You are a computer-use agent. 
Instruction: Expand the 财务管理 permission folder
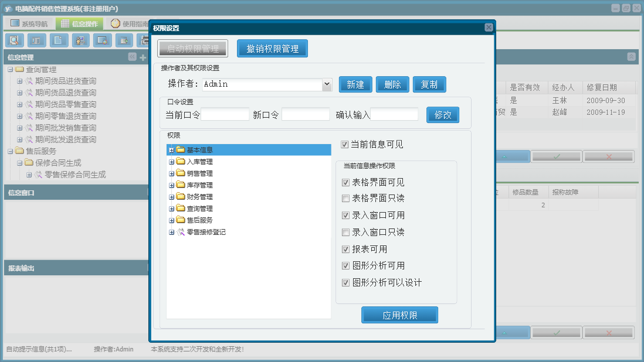tap(172, 197)
